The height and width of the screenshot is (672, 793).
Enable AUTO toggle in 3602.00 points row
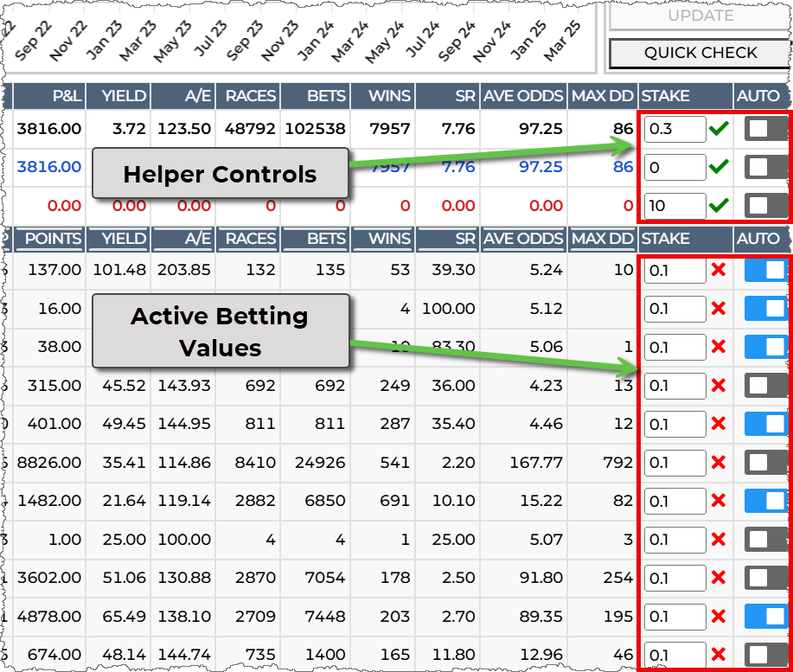[765, 578]
